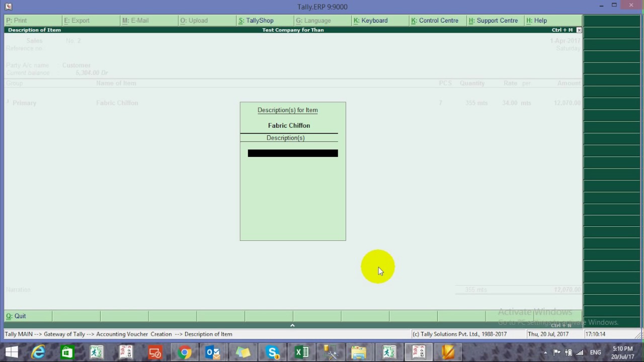Click the battery power icon in tray
The height and width of the screenshot is (362, 644).
(569, 352)
